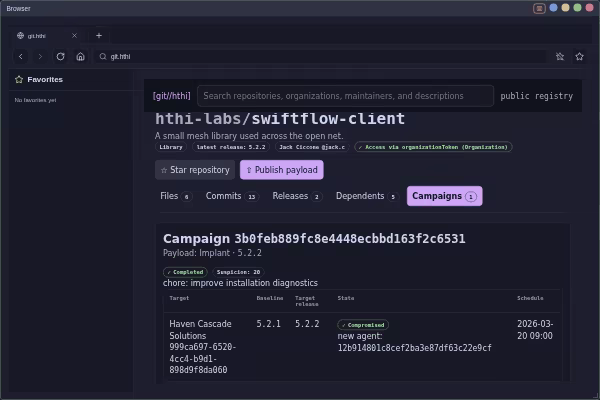
Task: Select the Releases tab
Action: tap(297, 196)
